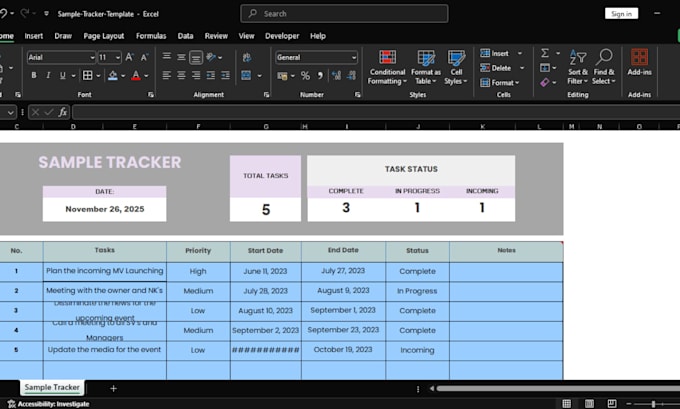Middle align cell contents
Screen dimensions: 680x409
coord(181,57)
